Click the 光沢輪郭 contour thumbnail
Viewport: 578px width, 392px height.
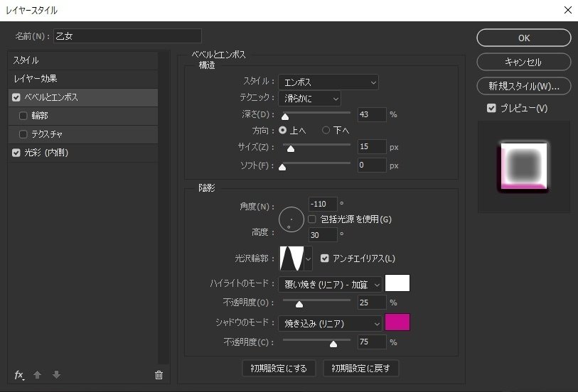coord(291,258)
